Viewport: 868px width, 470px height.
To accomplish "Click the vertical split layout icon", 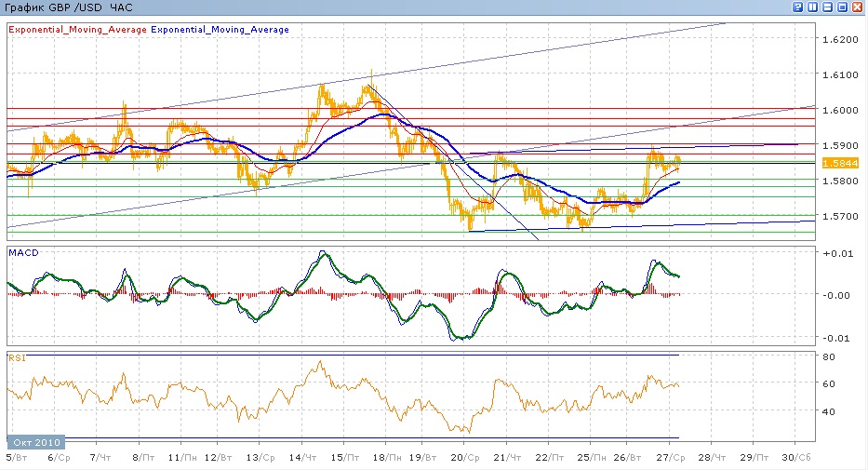I will pyautogui.click(x=813, y=7).
